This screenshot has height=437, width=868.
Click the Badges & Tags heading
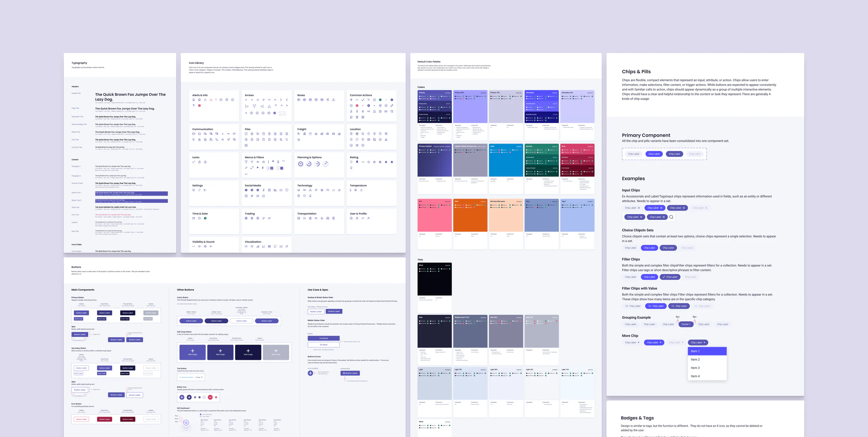point(637,418)
